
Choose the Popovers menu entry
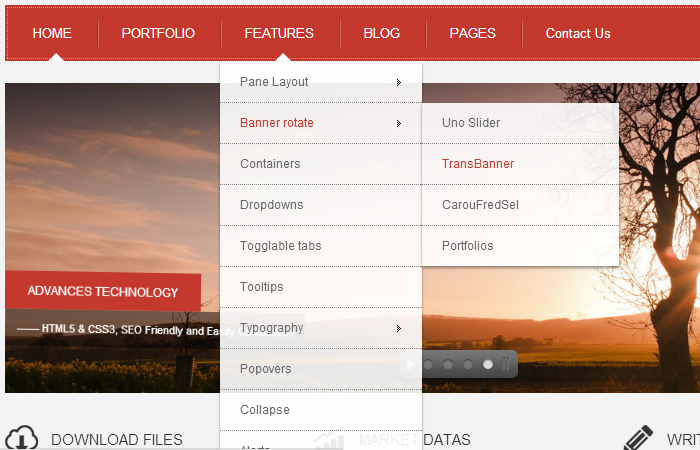[321, 369]
